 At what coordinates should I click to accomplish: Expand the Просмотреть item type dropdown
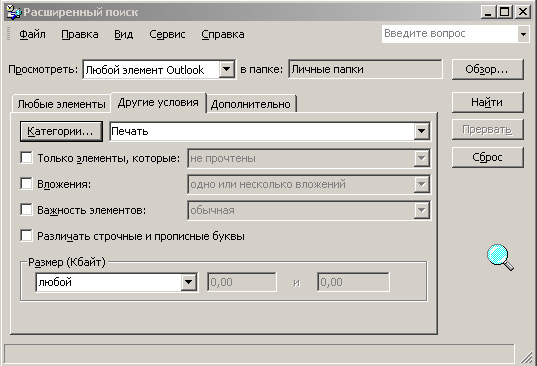(226, 70)
